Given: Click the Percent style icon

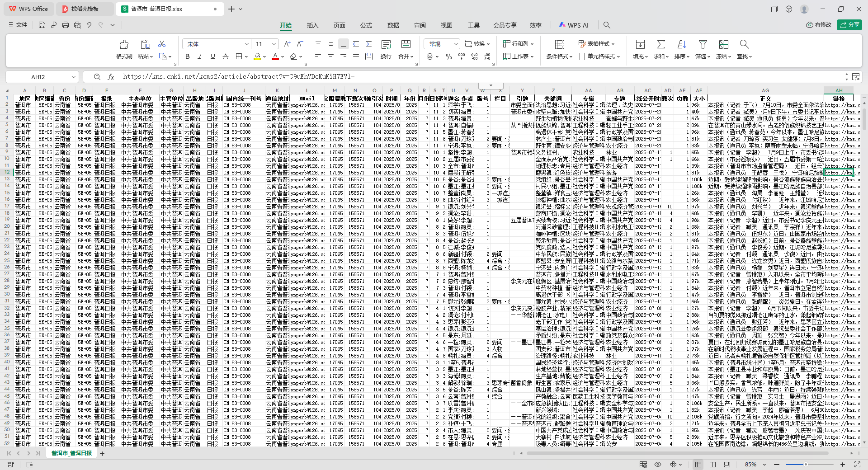Looking at the screenshot, I should pos(448,56).
